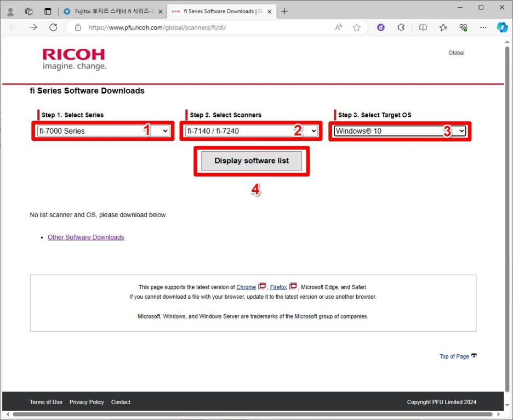Screen dimensions: 513x420
Task: View site information lock icon
Action: tap(78, 27)
